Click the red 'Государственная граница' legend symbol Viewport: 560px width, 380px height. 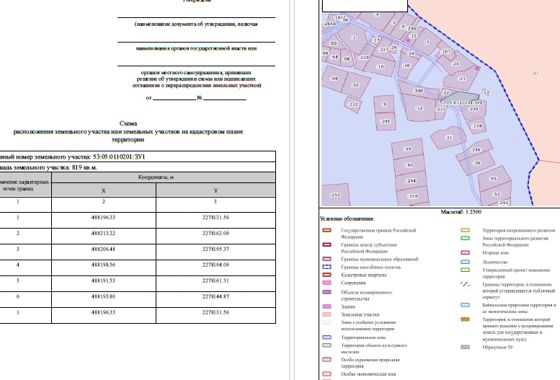click(x=327, y=230)
